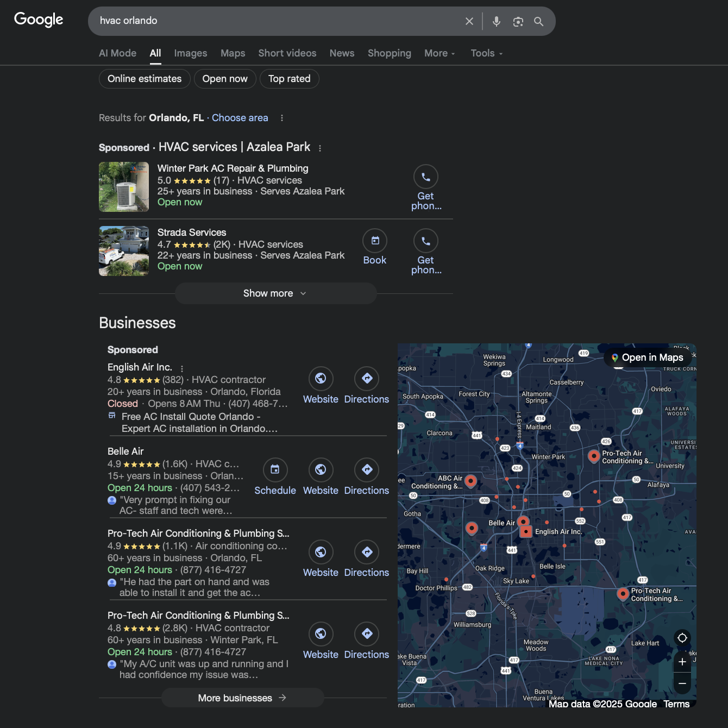Get directions to English Air Inc.

367,379
